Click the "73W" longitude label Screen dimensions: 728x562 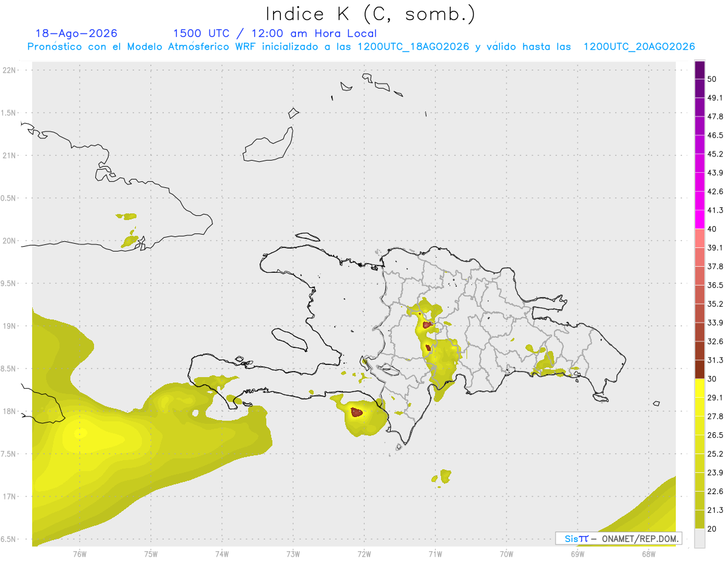(293, 554)
